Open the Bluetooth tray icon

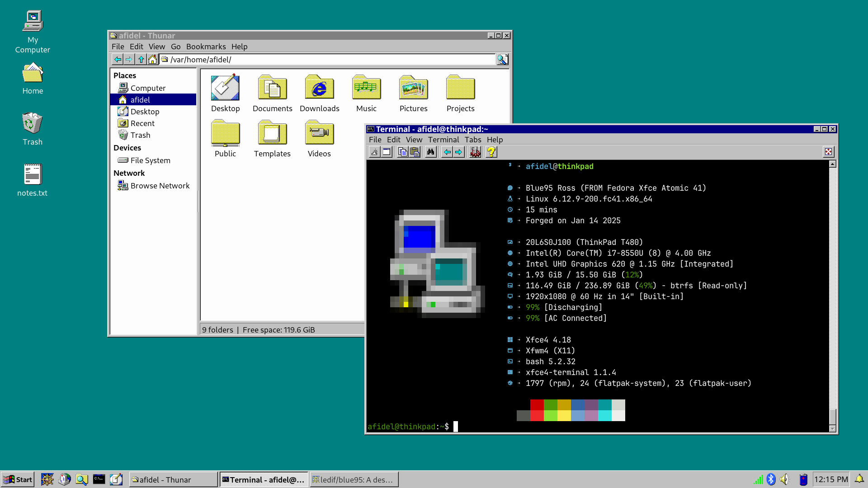771,479
